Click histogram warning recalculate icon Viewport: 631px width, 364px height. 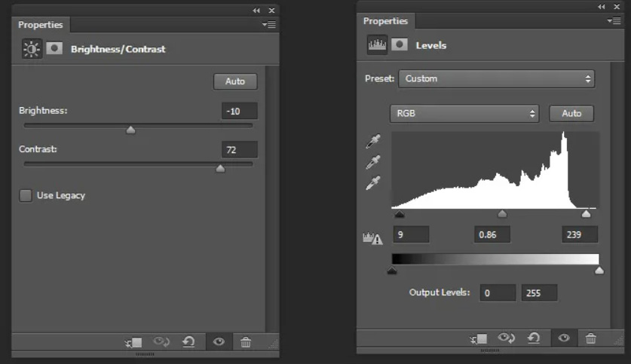tap(372, 238)
